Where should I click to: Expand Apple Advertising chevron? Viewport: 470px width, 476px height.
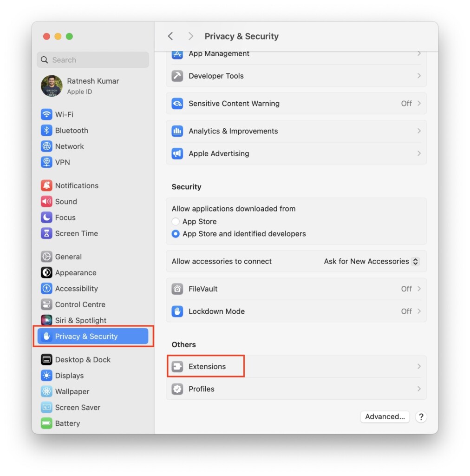coord(419,153)
